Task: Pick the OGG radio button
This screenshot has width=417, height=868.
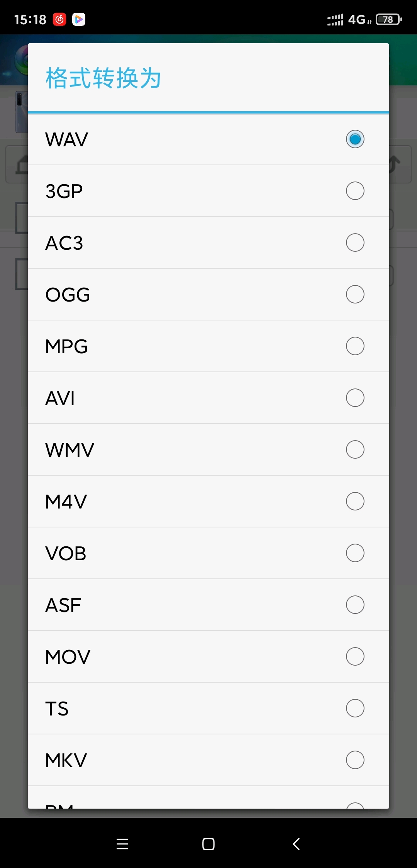Action: 355,294
